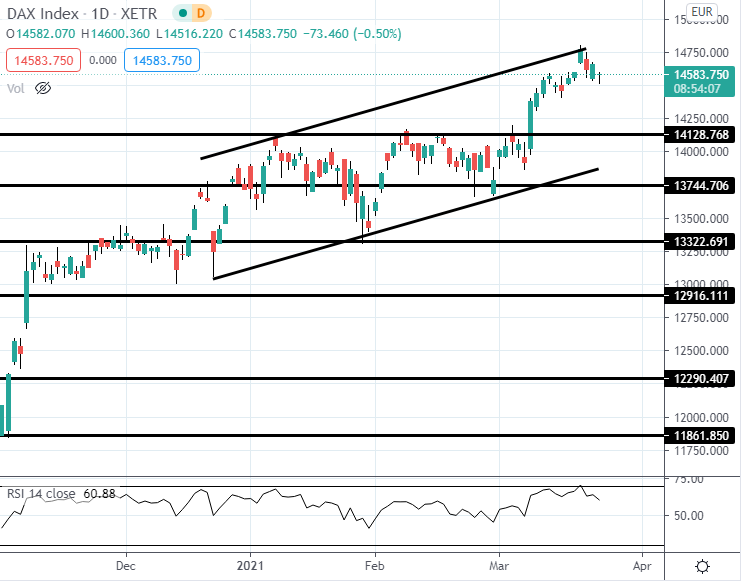
Task: Click the red sell price 14583.750 button
Action: click(43, 61)
